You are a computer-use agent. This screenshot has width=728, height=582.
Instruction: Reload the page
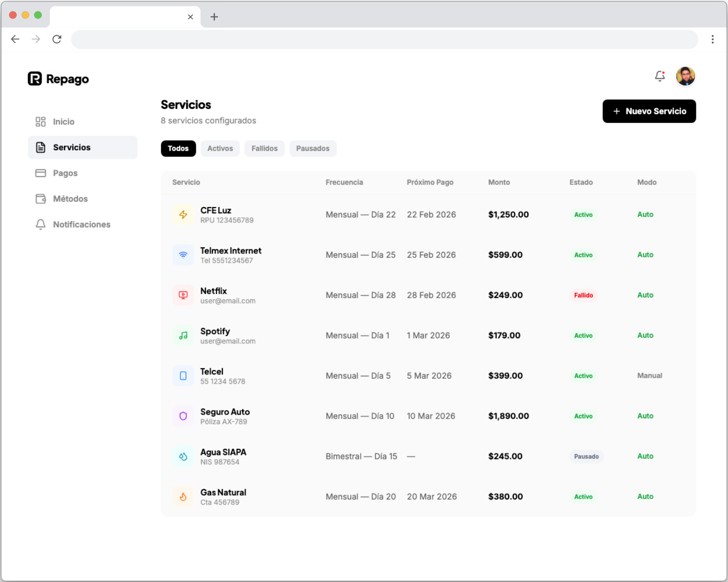(x=57, y=39)
